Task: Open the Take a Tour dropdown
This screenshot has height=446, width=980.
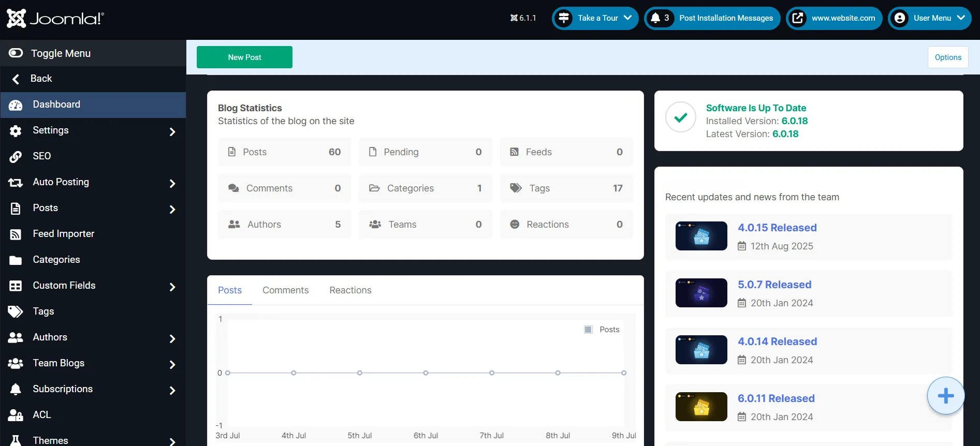Action: click(595, 18)
